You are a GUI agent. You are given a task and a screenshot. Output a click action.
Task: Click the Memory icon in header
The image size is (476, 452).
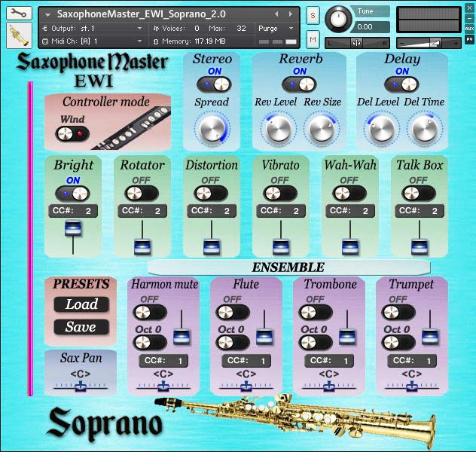156,41
